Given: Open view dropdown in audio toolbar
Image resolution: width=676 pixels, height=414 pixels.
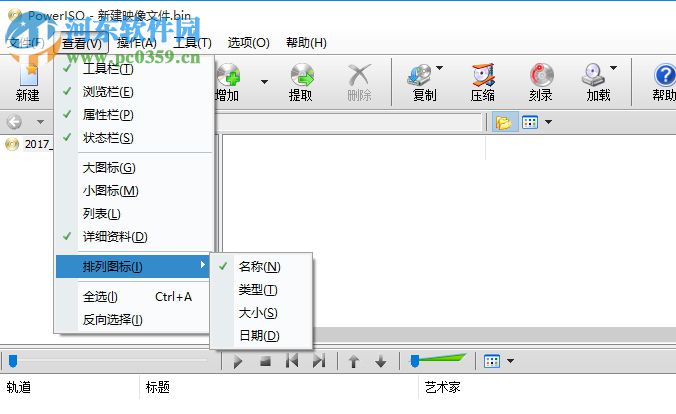Looking at the screenshot, I should pyautogui.click(x=510, y=361).
